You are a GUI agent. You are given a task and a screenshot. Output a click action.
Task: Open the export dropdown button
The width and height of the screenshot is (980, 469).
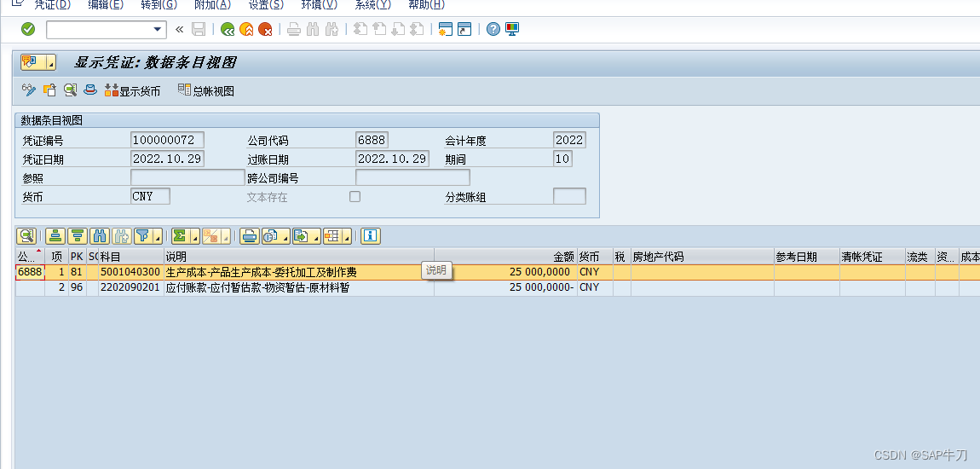306,235
